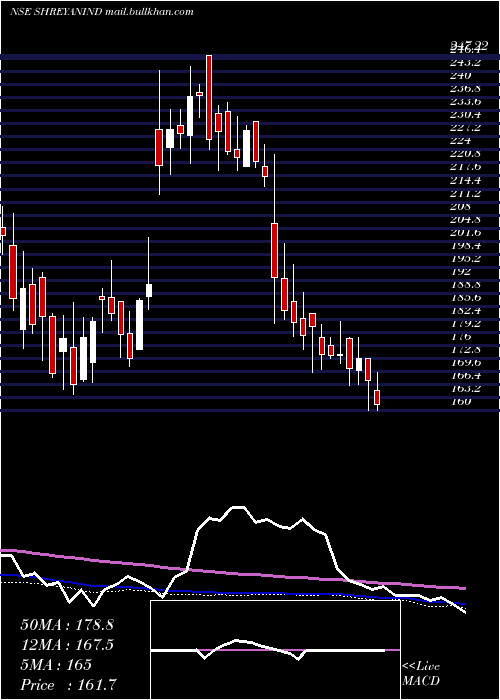Select the 163.2 price axis label
The height and width of the screenshot is (700, 500).
point(465,389)
